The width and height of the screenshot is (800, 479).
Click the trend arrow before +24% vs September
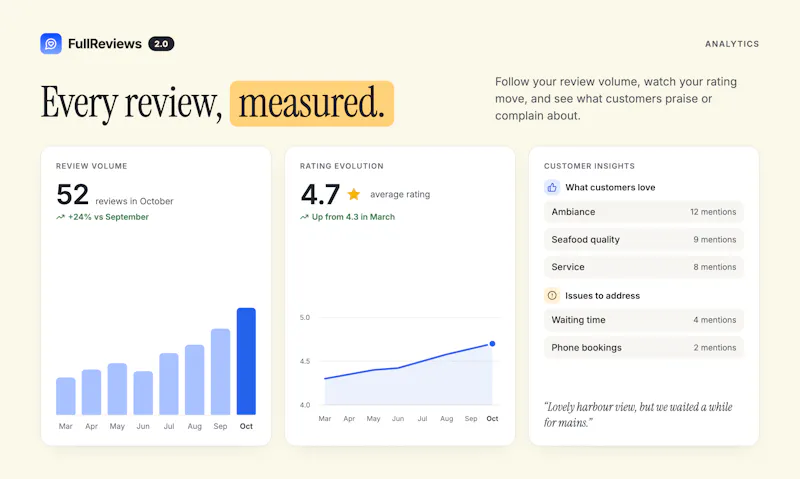[60, 217]
